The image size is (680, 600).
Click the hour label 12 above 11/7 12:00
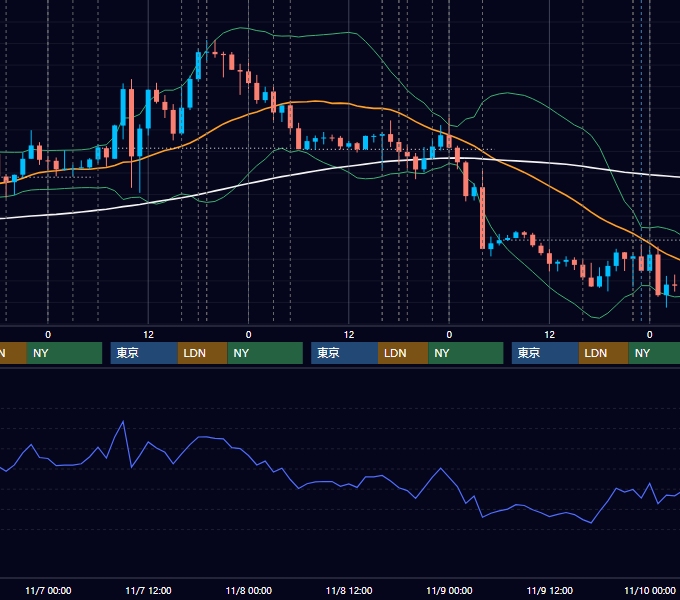[x=148, y=335]
